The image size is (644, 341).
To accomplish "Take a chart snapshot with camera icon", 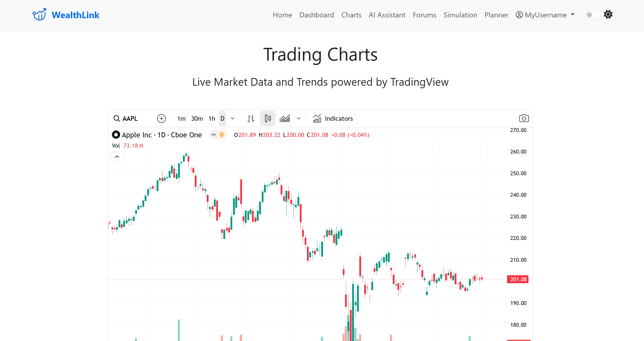I will tap(524, 118).
